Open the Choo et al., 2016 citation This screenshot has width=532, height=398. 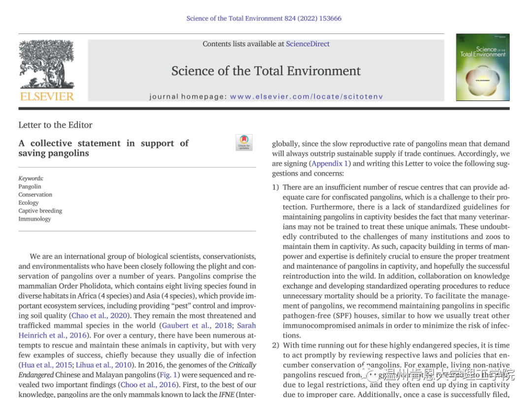pyautogui.click(x=148, y=385)
